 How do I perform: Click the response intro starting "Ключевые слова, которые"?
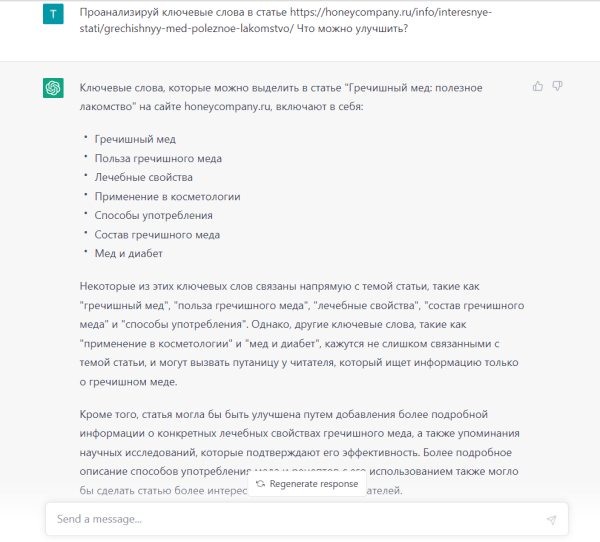pyautogui.click(x=300, y=97)
